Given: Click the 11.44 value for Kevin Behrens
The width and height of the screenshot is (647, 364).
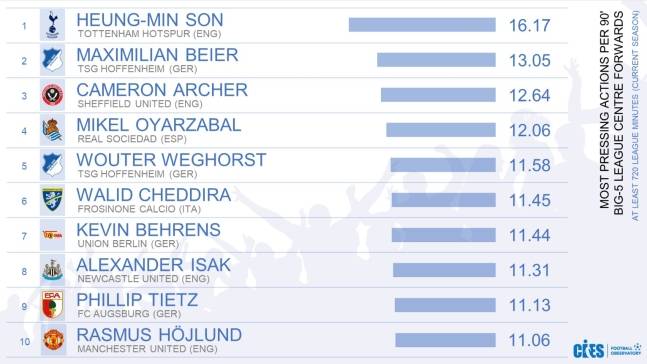Looking at the screenshot, I should pyautogui.click(x=529, y=235).
